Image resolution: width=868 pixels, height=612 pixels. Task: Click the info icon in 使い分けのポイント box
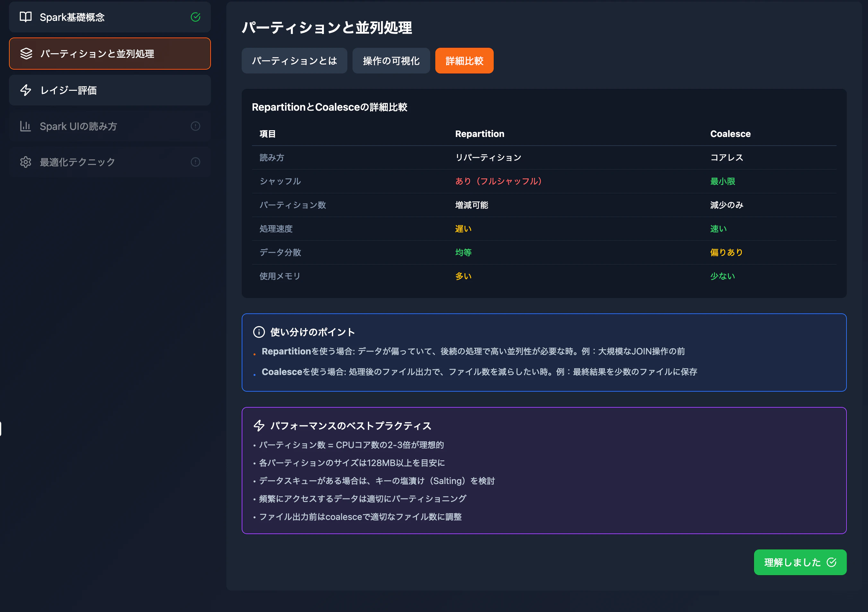pyautogui.click(x=259, y=332)
